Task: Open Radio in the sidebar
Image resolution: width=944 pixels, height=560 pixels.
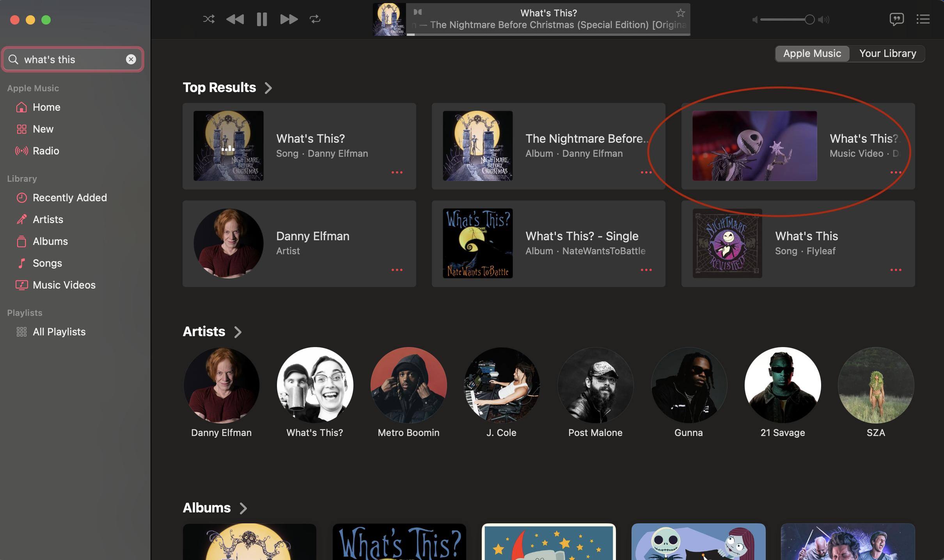Action: click(x=46, y=151)
